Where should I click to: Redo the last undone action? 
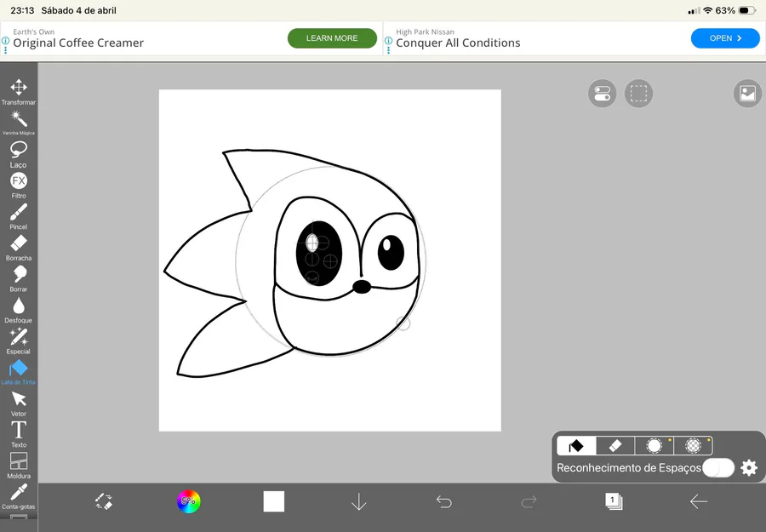click(529, 501)
